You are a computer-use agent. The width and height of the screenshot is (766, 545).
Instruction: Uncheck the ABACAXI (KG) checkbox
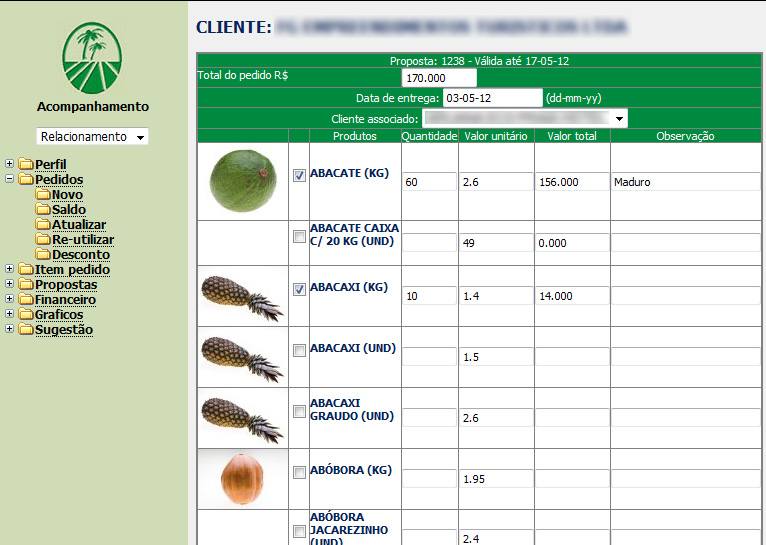pos(299,289)
